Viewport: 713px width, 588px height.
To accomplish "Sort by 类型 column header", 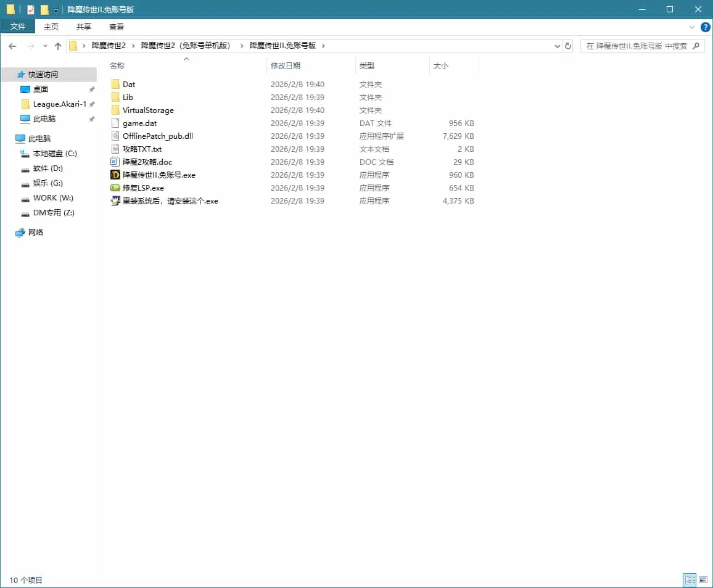I will click(x=367, y=65).
